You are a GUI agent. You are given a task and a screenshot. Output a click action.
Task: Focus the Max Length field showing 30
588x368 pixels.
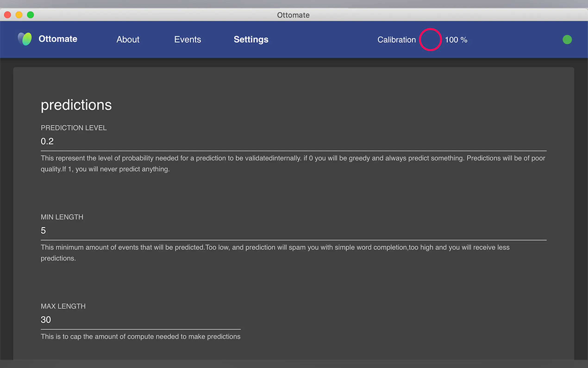[141, 320]
